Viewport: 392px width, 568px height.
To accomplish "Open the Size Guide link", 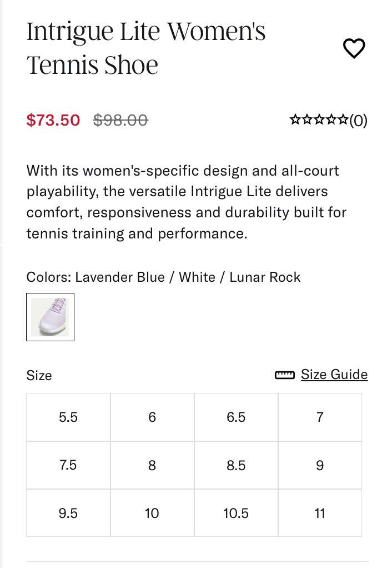I will point(334,375).
